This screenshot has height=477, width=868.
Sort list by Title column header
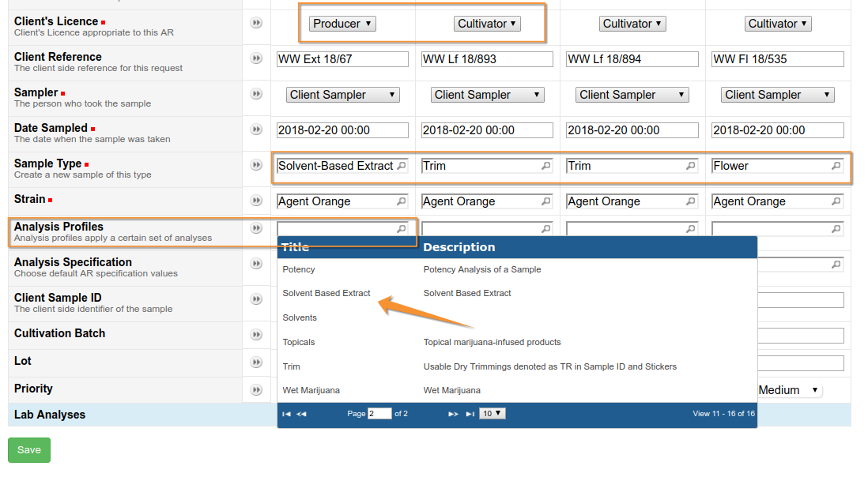[x=296, y=247]
